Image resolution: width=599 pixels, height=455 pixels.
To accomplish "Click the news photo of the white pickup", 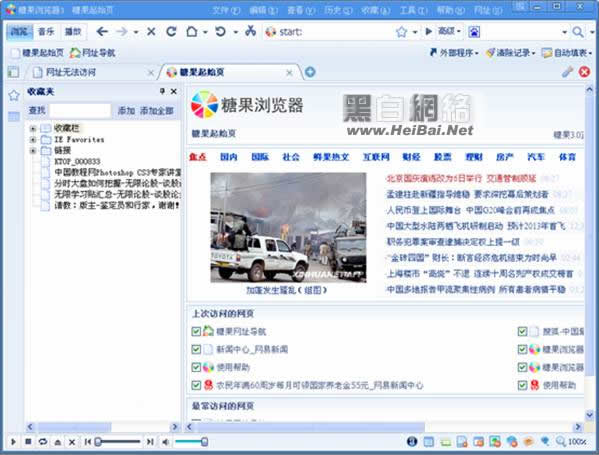I will 288,228.
